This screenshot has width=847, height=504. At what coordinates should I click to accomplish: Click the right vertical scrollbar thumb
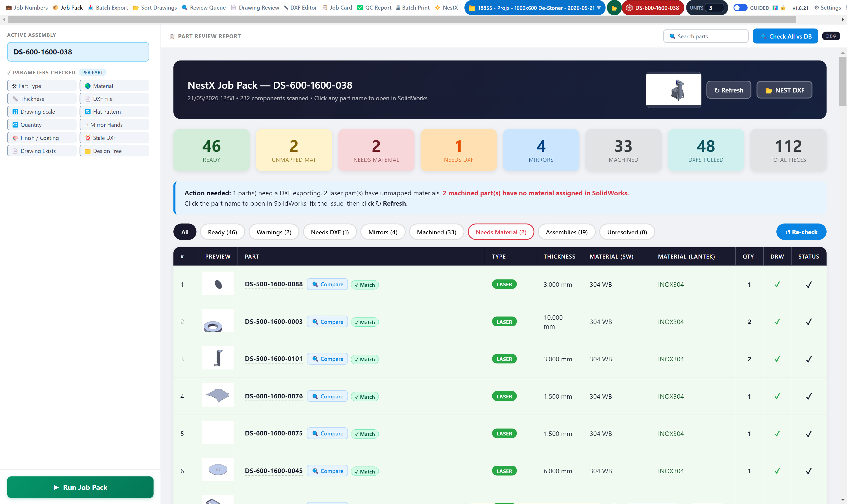coord(842,81)
